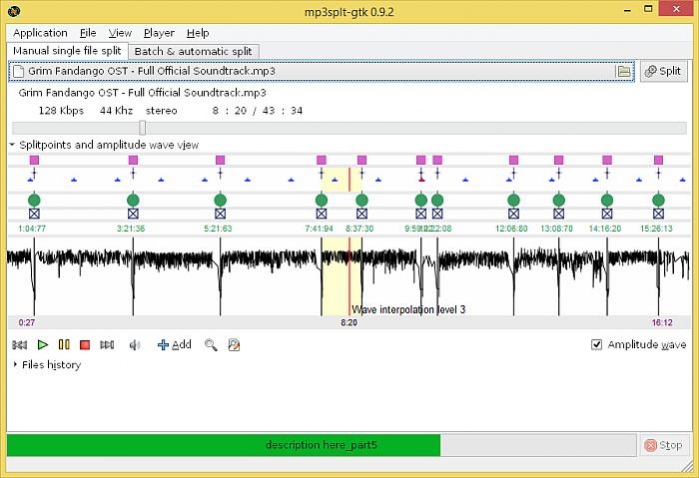This screenshot has width=699, height=478.
Task: Toggle crossed checkbox under splitpoint 3:21:36
Action: [x=133, y=214]
